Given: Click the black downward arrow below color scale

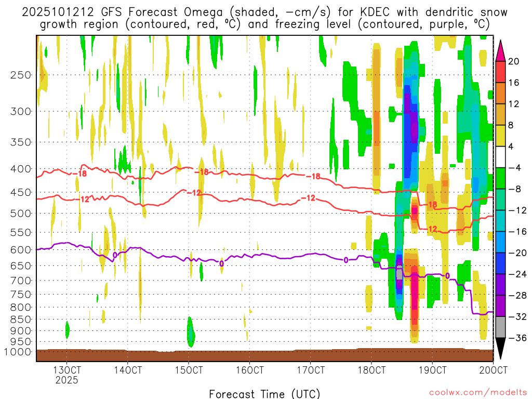Looking at the screenshot, I should pyautogui.click(x=500, y=348).
